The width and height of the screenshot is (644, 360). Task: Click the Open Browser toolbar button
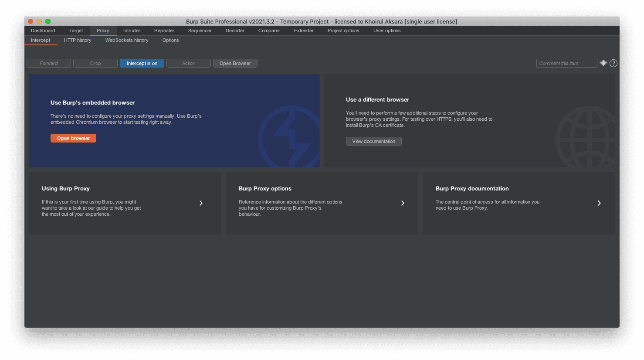tap(235, 63)
